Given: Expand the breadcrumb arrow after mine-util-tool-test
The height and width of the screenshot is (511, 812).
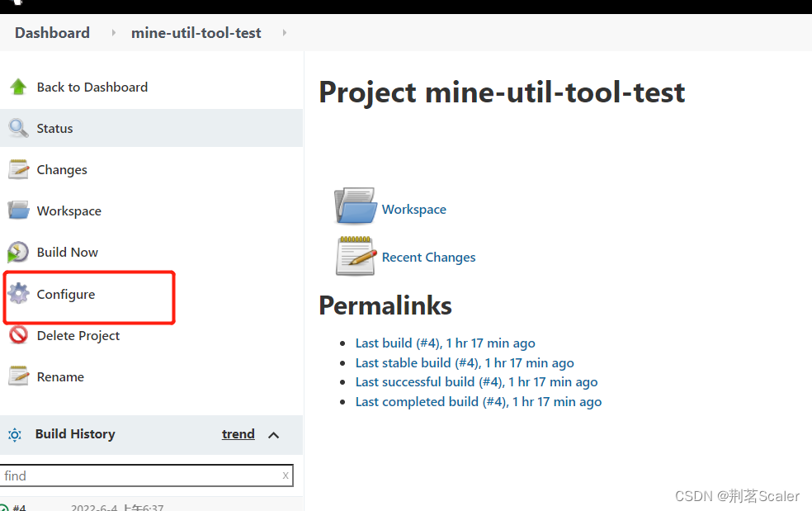Looking at the screenshot, I should [x=285, y=33].
